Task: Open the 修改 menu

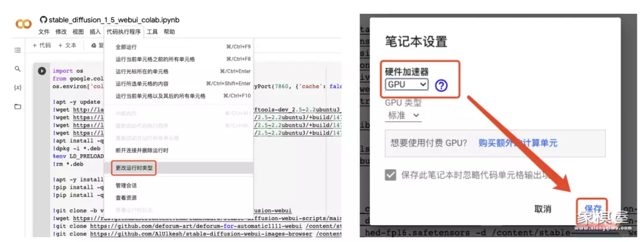Action: [61, 32]
